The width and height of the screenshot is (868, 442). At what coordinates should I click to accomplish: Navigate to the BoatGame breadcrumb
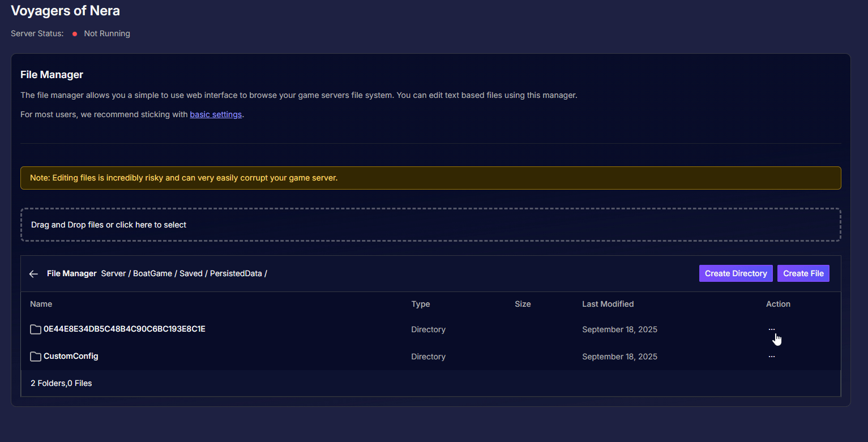pyautogui.click(x=152, y=273)
